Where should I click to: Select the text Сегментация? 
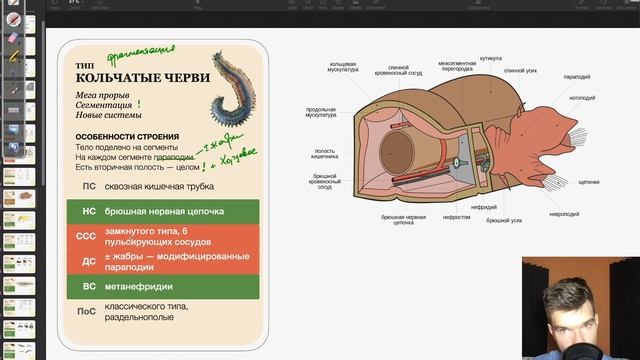(x=104, y=105)
